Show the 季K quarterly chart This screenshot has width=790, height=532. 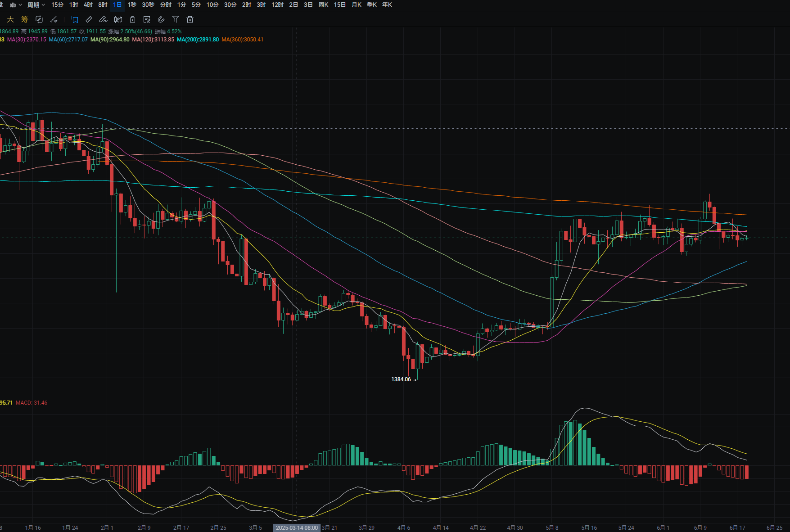(x=372, y=5)
